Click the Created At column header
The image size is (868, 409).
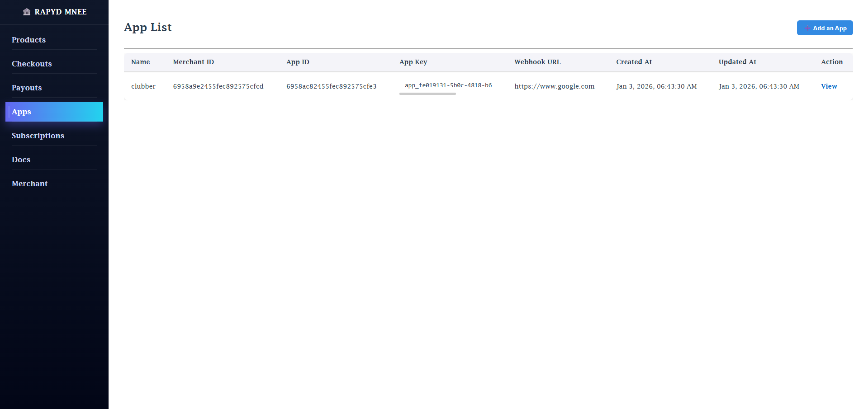[634, 62]
